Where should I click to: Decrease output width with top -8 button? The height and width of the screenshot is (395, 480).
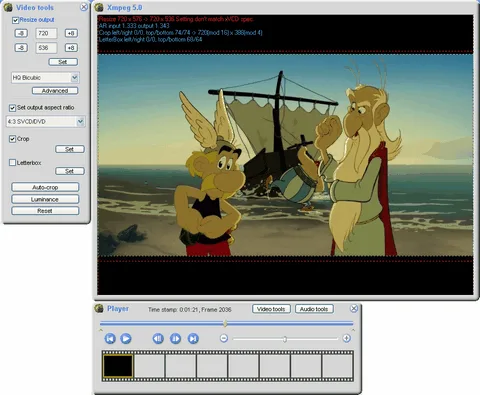click(x=21, y=33)
